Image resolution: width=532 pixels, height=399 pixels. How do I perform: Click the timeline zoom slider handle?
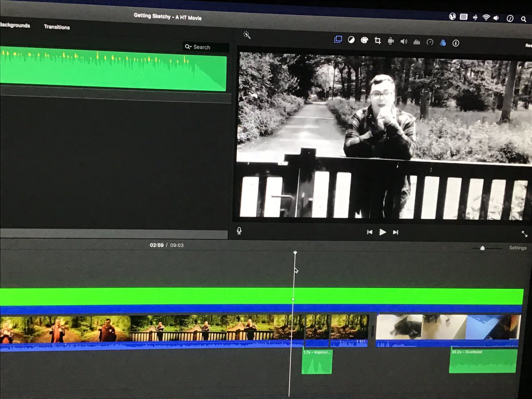coord(482,248)
